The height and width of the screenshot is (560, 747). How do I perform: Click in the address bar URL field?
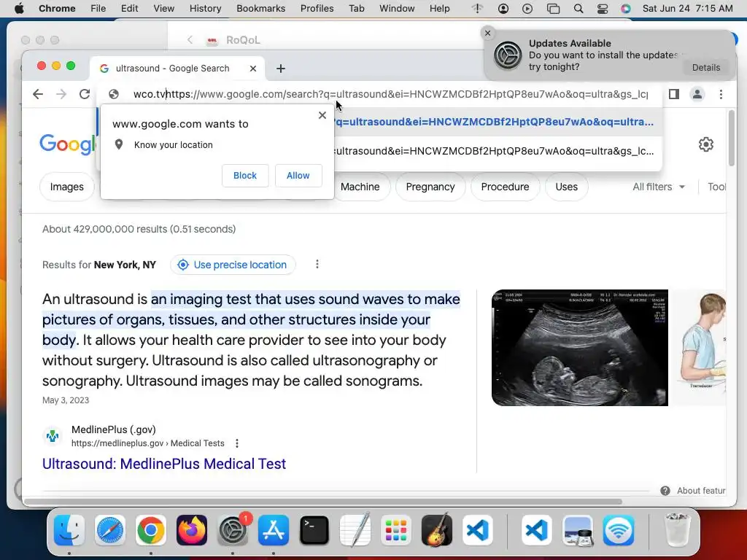click(x=391, y=94)
